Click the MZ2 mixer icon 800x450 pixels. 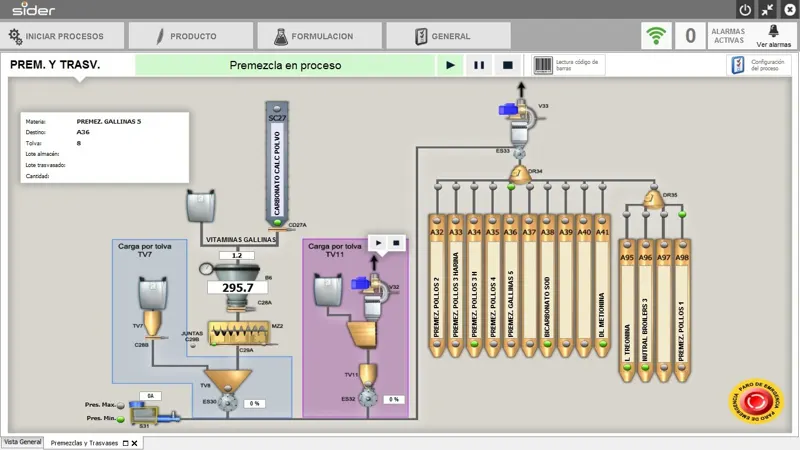(240, 333)
